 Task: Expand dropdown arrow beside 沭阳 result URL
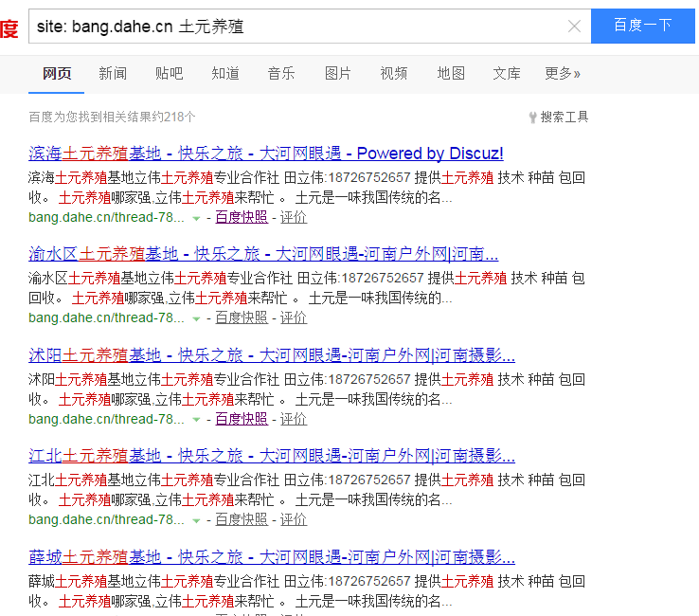click(196, 420)
